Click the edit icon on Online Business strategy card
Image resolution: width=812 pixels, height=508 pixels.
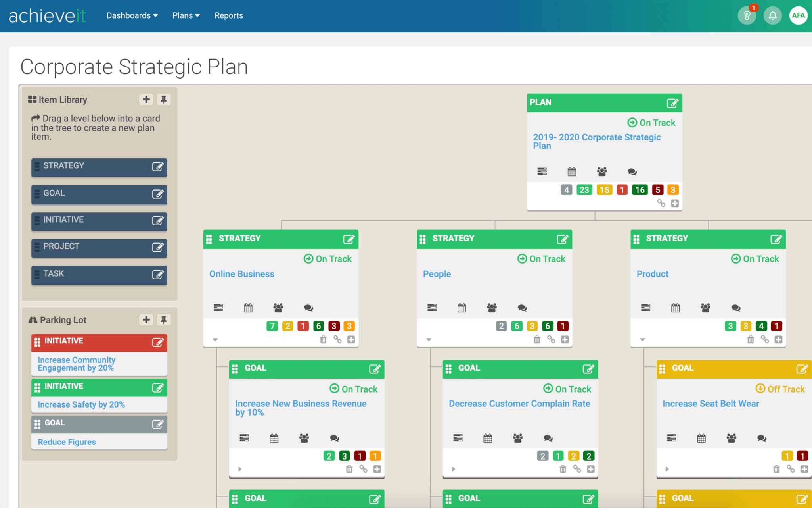pos(349,239)
